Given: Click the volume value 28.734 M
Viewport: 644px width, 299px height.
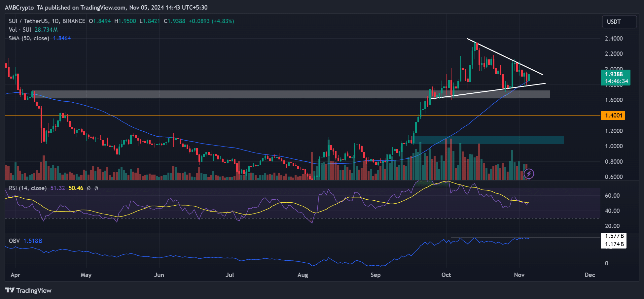Looking at the screenshot, I should (x=46, y=30).
